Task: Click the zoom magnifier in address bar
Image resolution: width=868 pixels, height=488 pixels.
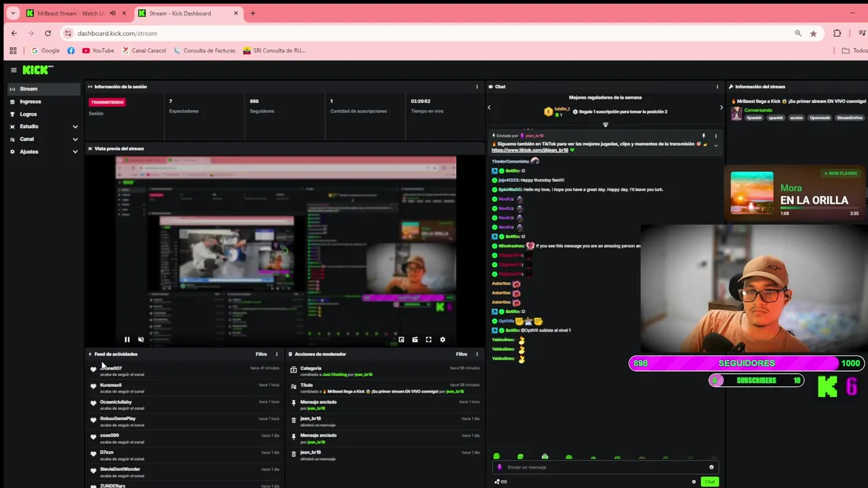Action: click(798, 33)
